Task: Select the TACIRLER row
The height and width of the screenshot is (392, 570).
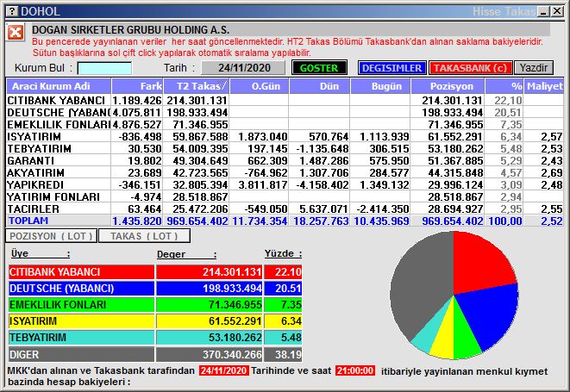Action: [x=285, y=208]
